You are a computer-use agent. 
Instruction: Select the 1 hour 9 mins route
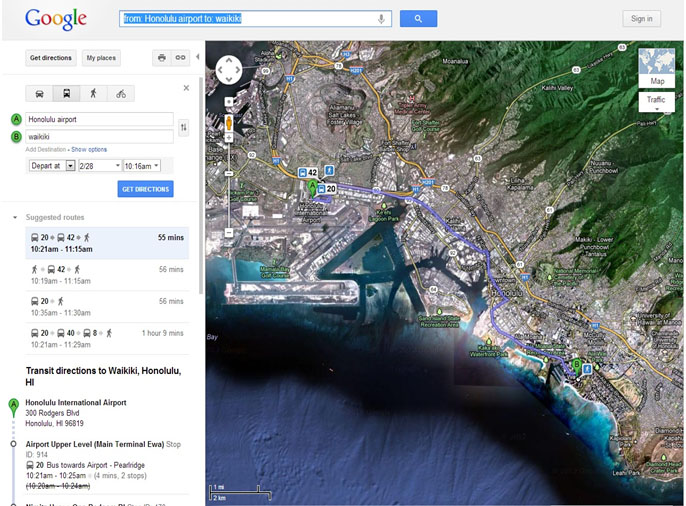click(x=107, y=339)
